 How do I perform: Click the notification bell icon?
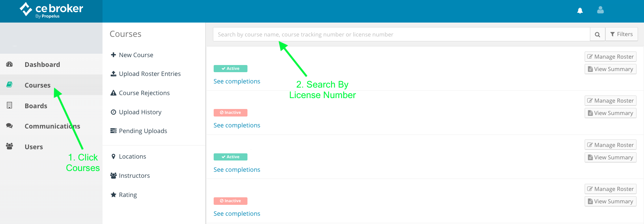[580, 11]
